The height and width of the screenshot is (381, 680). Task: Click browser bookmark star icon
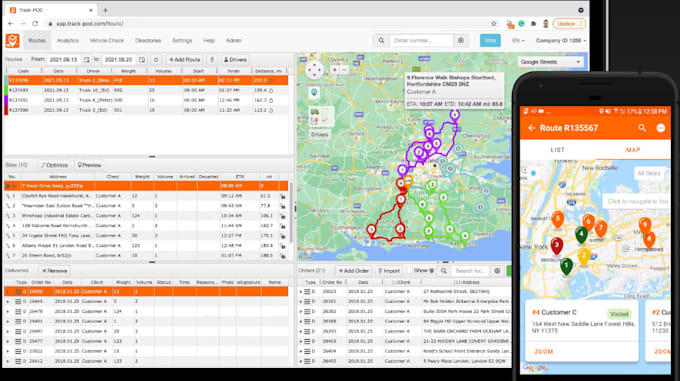[x=494, y=23]
